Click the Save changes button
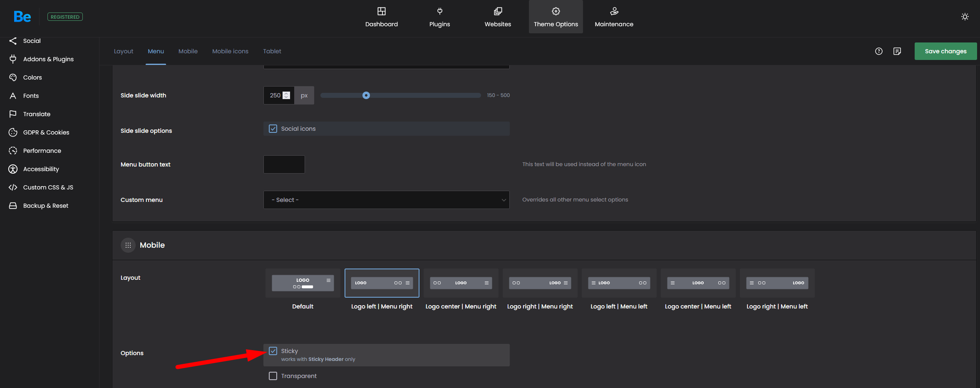The height and width of the screenshot is (388, 980). [x=945, y=51]
